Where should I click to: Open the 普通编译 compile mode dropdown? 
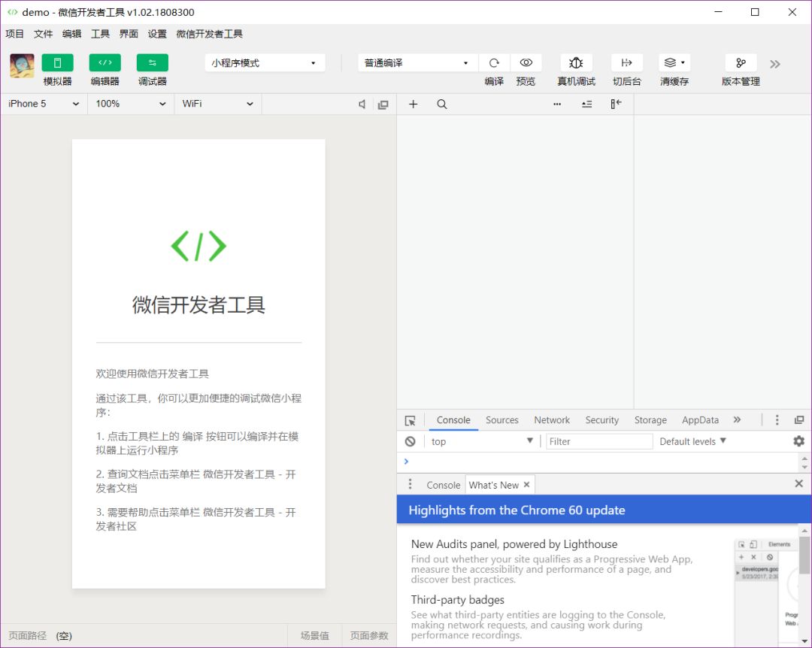417,62
